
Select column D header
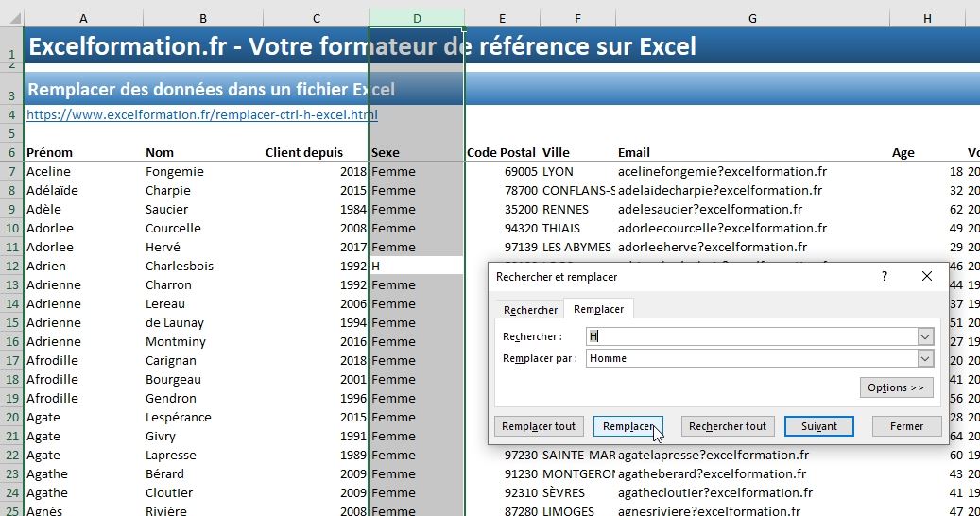pyautogui.click(x=417, y=18)
